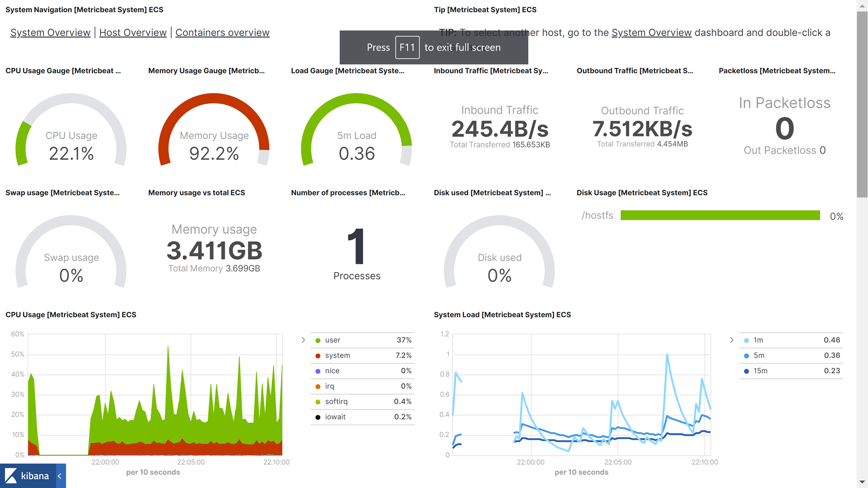Click the 1m load legend dot
The image size is (868, 488).
pyautogui.click(x=746, y=341)
